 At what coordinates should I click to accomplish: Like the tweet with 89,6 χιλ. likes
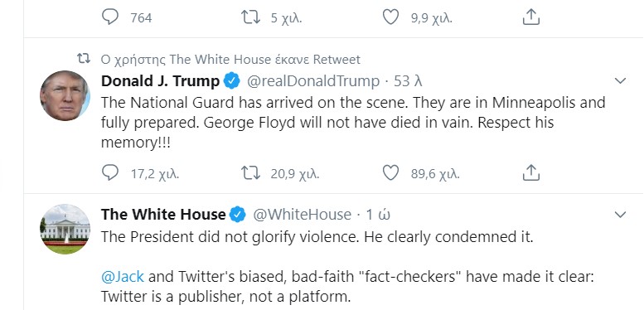point(390,173)
